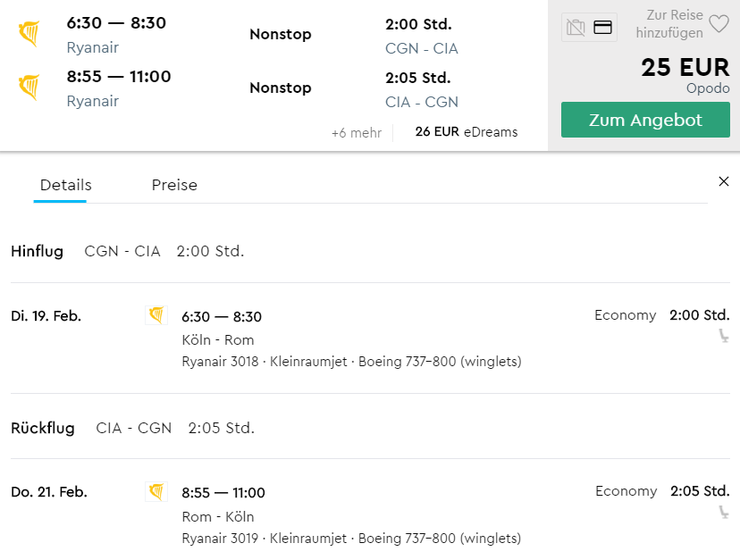Expand "+6 mehr" to show more offers
The image size is (740, 560).
click(x=357, y=130)
